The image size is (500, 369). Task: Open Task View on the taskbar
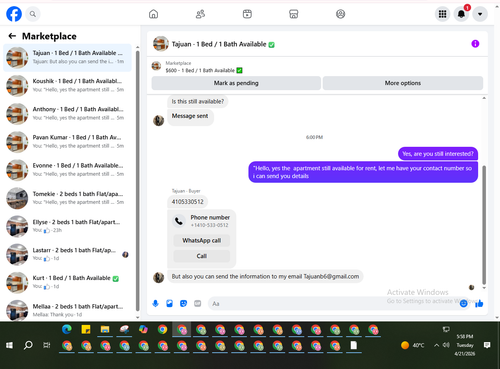coord(47,345)
